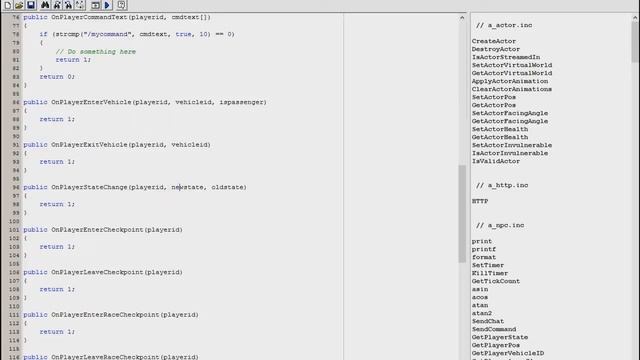Click the function list scrollbar thumb
Viewport: 640px width, 360px height.
[x=635, y=42]
